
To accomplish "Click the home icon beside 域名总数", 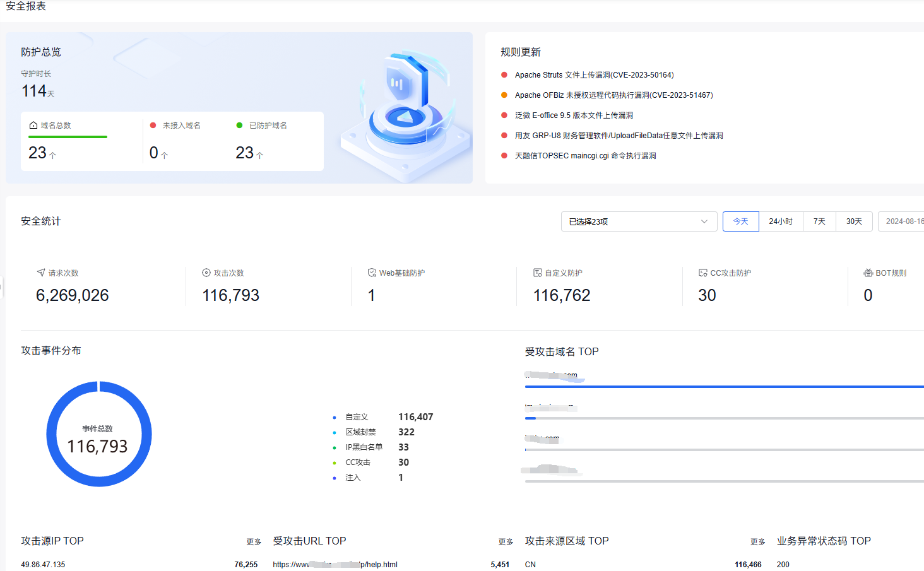I will pyautogui.click(x=33, y=126).
